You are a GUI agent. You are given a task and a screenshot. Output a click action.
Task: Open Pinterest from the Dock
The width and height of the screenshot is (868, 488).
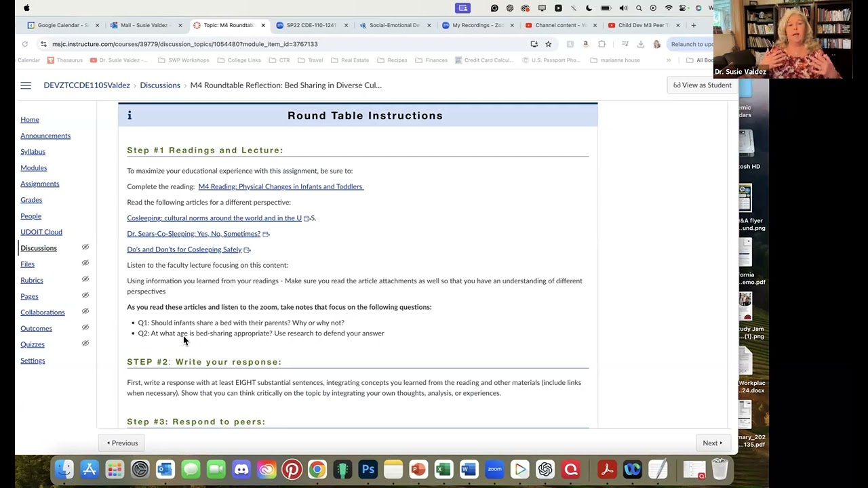[x=292, y=469]
